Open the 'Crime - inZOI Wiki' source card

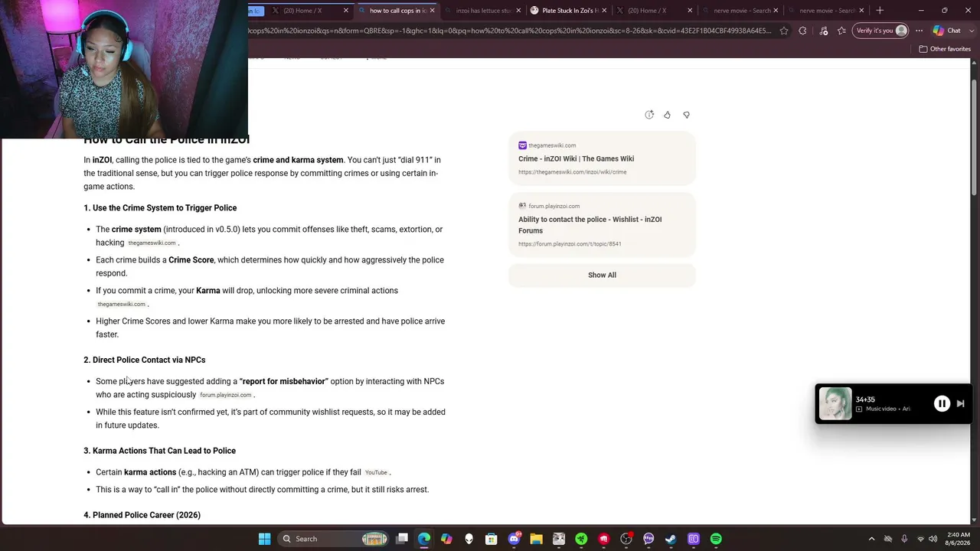tap(602, 158)
